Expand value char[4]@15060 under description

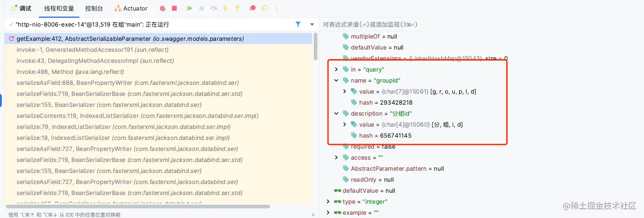345,124
